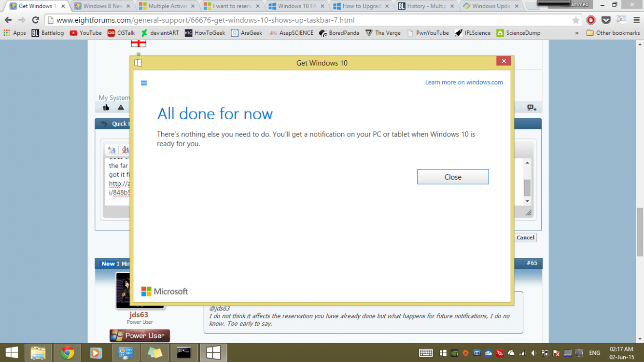Click the Cancel button below reply box
The width and height of the screenshot is (644, 362).
(525, 237)
